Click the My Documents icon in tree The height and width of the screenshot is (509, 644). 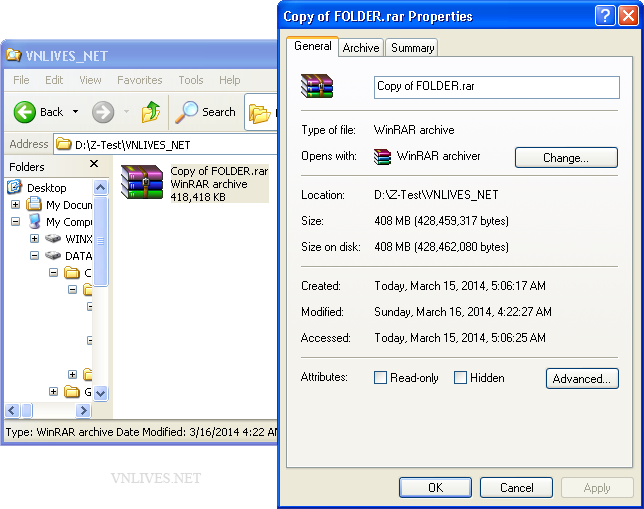tap(34, 204)
